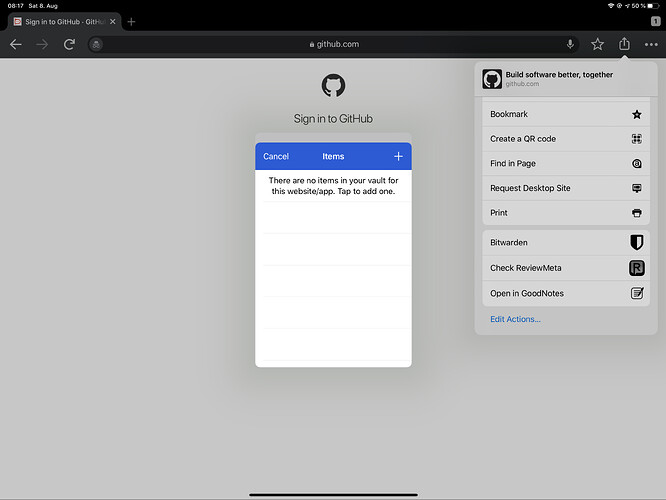Image resolution: width=666 pixels, height=500 pixels.
Task: Open a new tab with the plus icon
Action: pos(131,22)
